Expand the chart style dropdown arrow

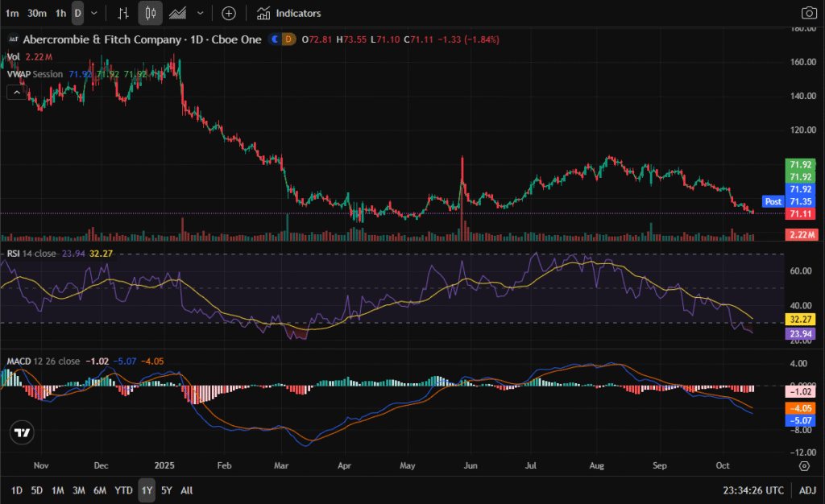(201, 13)
